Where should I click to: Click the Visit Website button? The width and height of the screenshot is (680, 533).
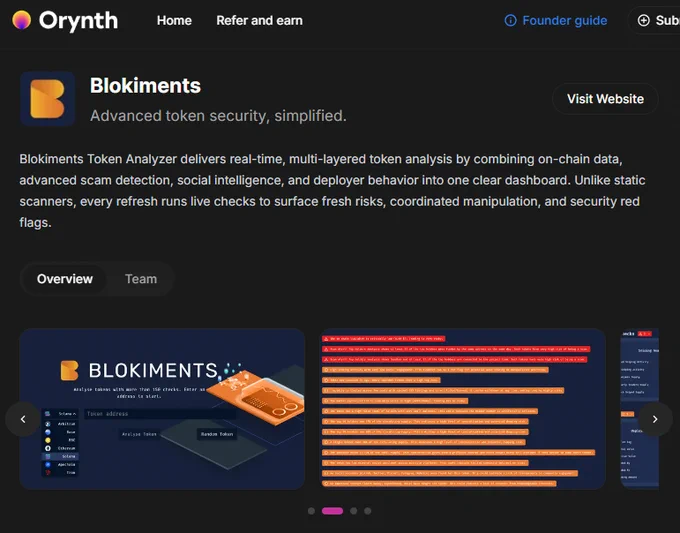click(x=605, y=99)
